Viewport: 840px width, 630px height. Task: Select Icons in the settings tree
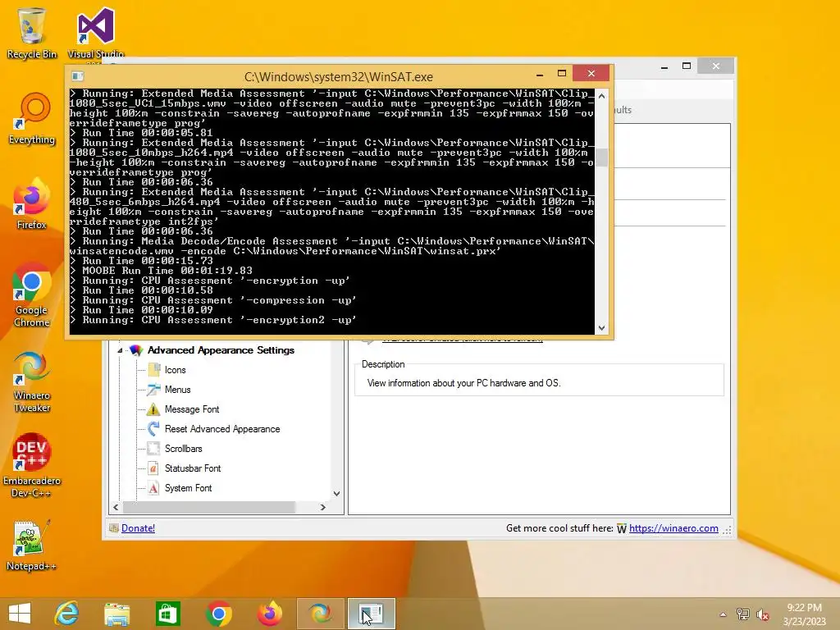coord(176,370)
